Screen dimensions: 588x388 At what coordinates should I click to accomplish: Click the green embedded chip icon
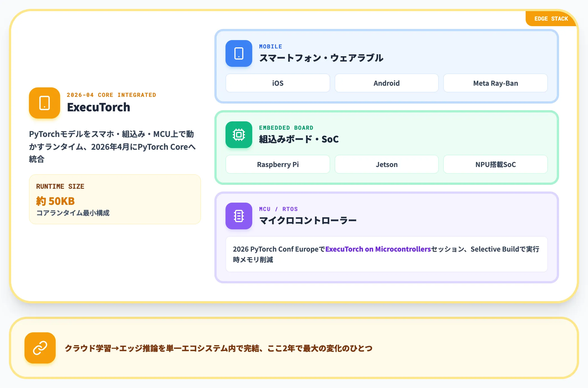239,135
